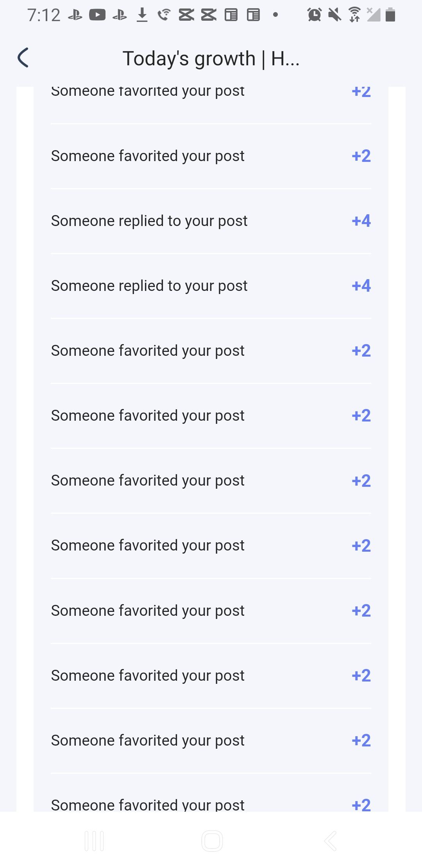Open the second "Someone replied to your post" entry
Image resolution: width=422 pixels, height=868 pixels.
coord(149,286)
